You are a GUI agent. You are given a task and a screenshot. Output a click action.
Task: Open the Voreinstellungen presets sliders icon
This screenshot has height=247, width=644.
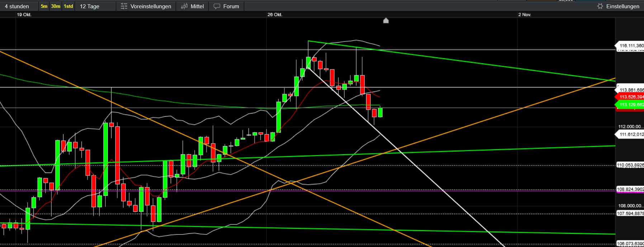(x=124, y=6)
